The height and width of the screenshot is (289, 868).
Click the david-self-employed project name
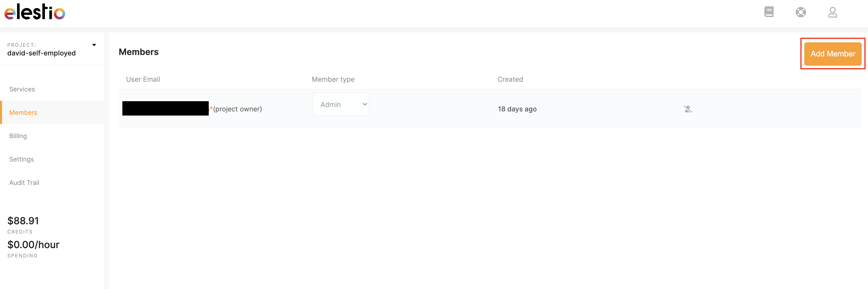pos(41,53)
